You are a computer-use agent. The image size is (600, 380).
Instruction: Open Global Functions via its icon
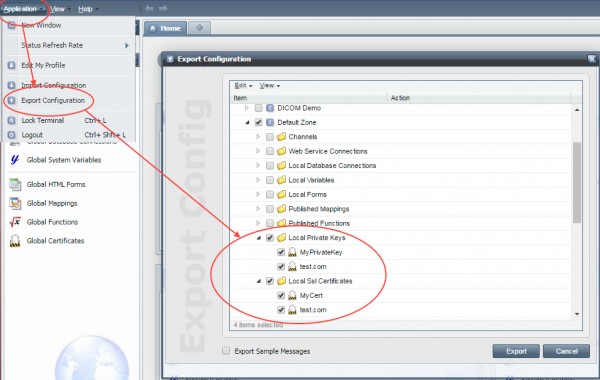15,222
